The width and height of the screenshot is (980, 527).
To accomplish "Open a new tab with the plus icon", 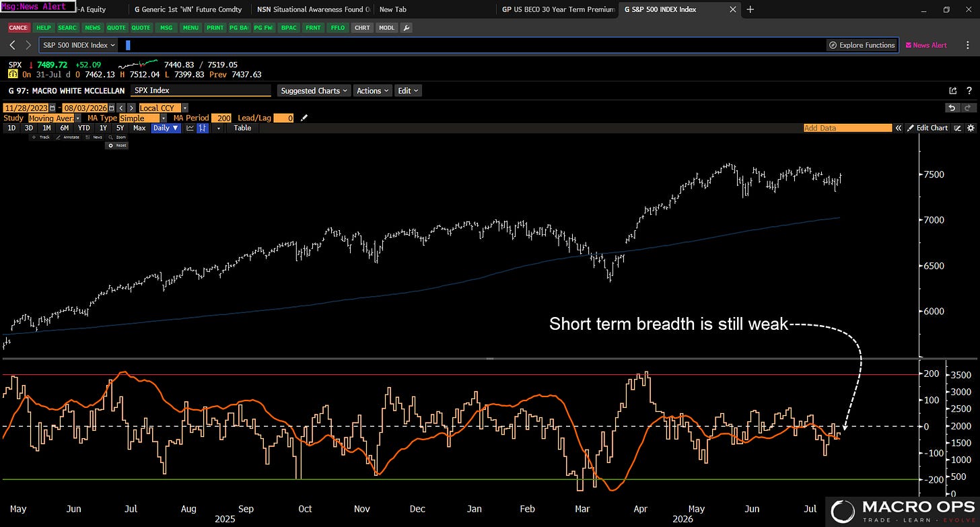I will click(x=750, y=9).
